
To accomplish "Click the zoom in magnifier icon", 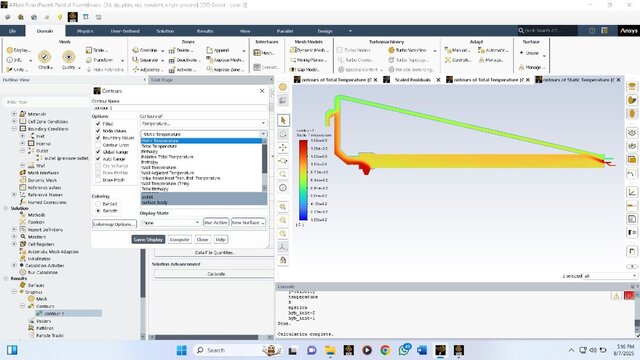I will [x=283, y=207].
